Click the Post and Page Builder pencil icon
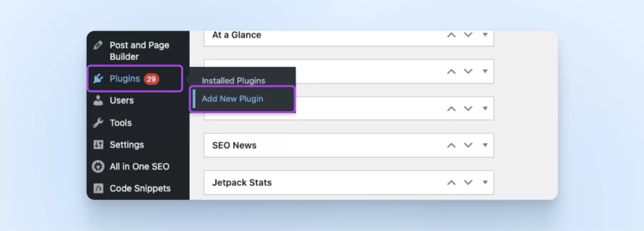Image resolution: width=644 pixels, height=231 pixels. [x=97, y=45]
